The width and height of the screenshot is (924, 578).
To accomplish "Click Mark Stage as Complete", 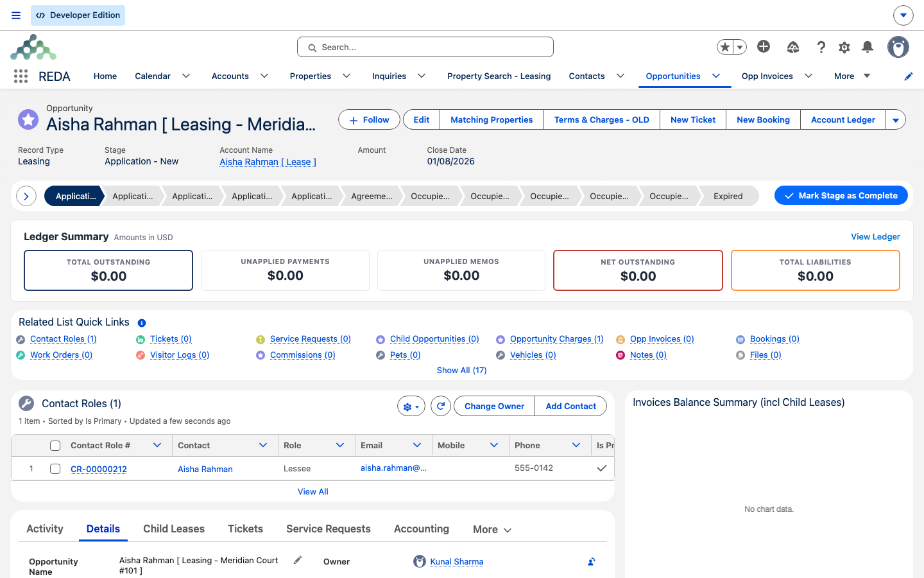I will click(x=841, y=195).
